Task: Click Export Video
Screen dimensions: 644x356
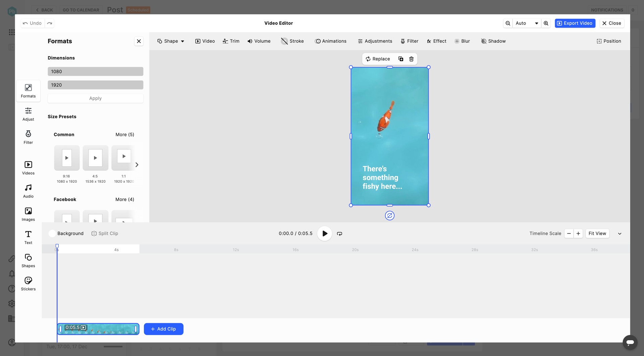Action: click(x=575, y=23)
